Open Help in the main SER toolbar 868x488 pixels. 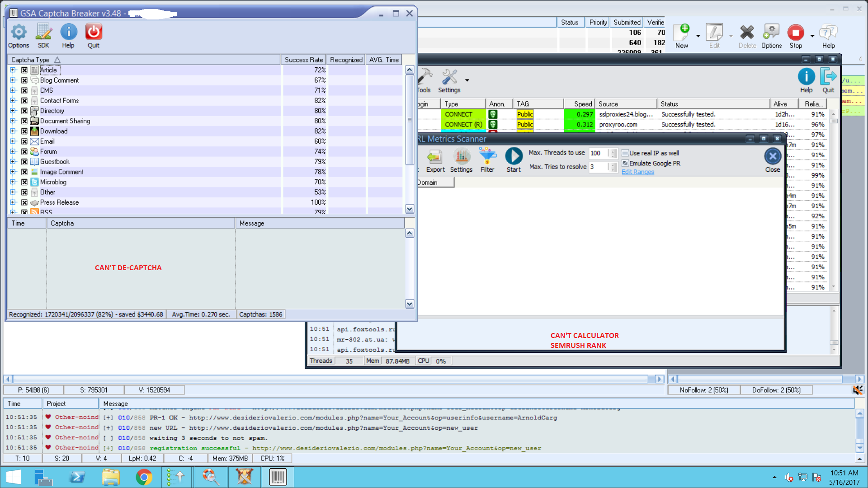(x=828, y=36)
